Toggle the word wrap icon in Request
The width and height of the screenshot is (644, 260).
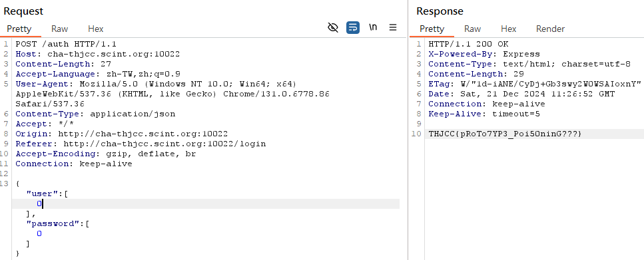pyautogui.click(x=353, y=27)
